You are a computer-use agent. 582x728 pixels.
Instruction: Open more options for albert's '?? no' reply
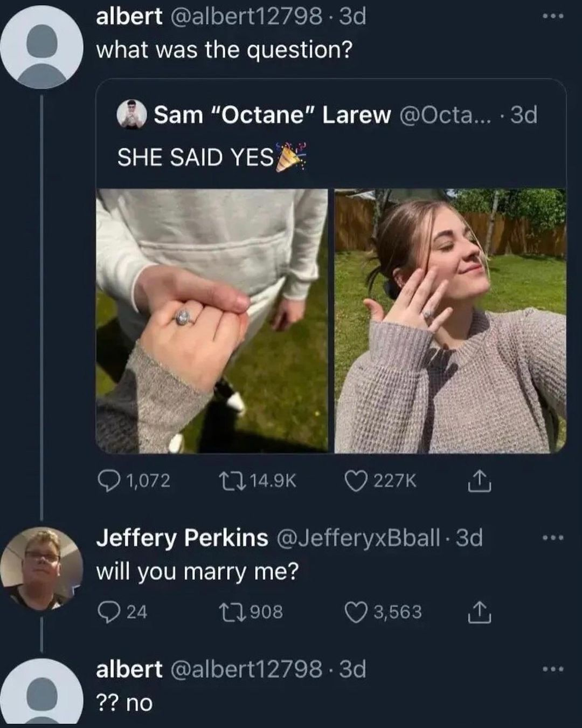(553, 669)
